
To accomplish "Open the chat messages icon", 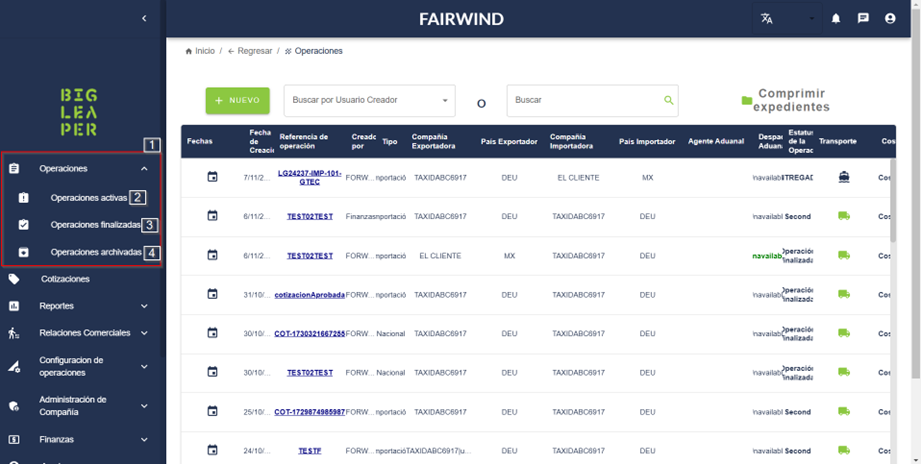I will click(x=863, y=19).
